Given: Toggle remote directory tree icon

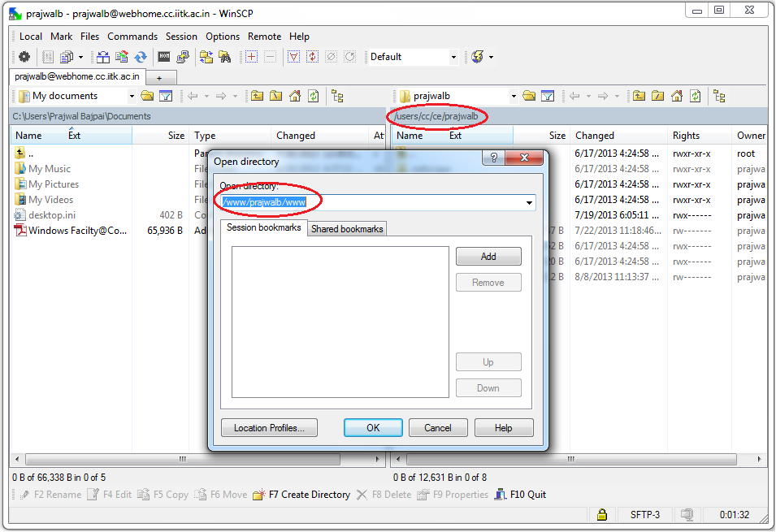Looking at the screenshot, I should coord(720,96).
